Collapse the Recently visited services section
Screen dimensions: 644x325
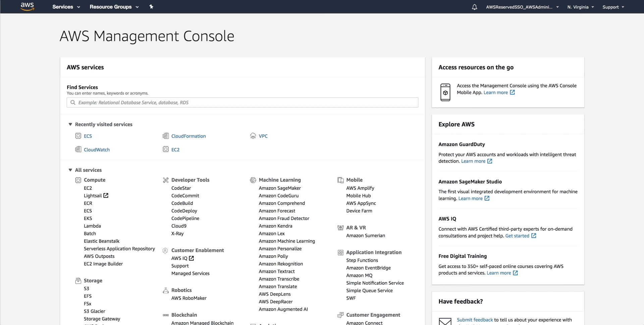[70, 124]
